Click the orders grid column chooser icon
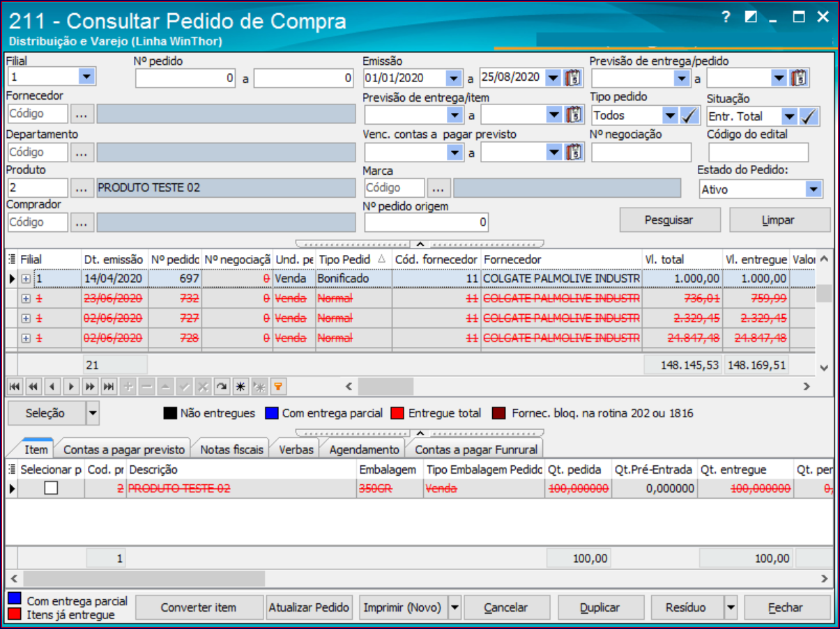Viewport: 840px width, 629px height. [x=11, y=259]
